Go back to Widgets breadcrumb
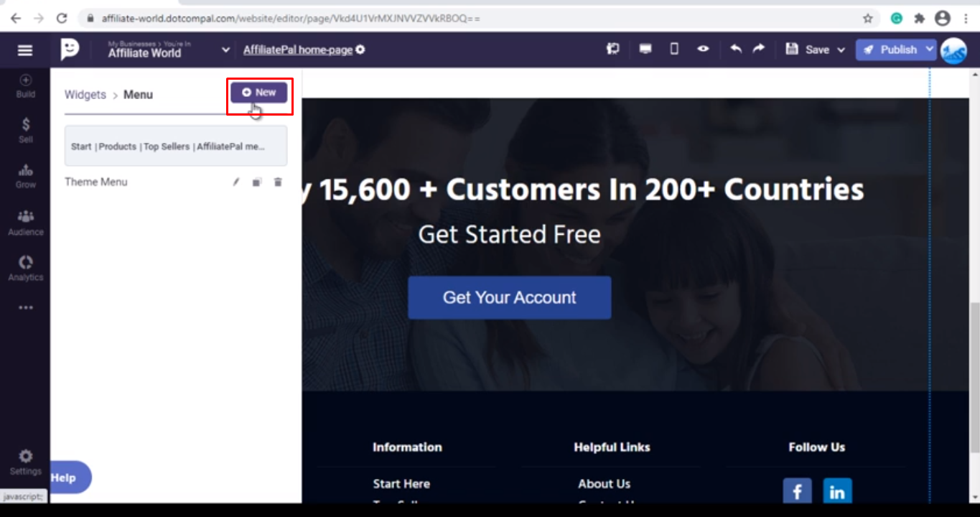The height and width of the screenshot is (517, 980). click(x=85, y=94)
